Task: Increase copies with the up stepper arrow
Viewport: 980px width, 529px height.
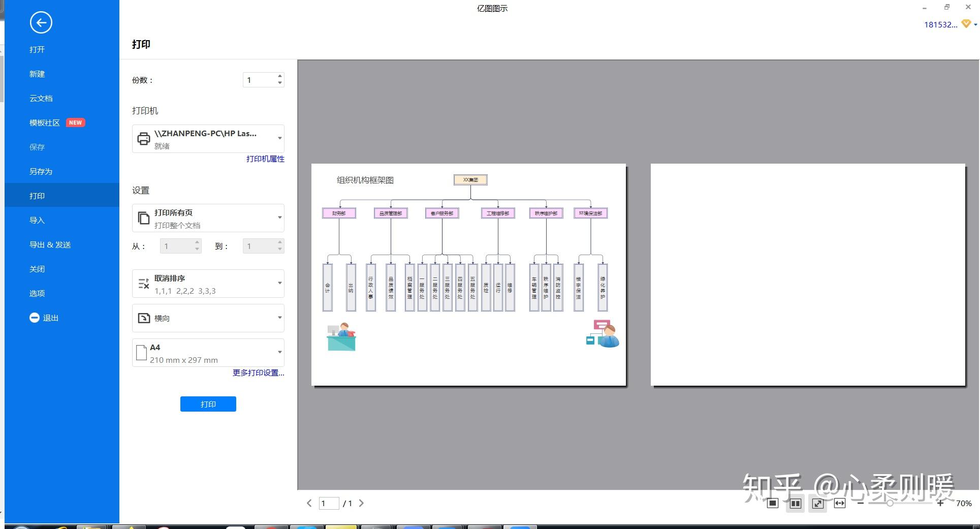Action: point(280,76)
